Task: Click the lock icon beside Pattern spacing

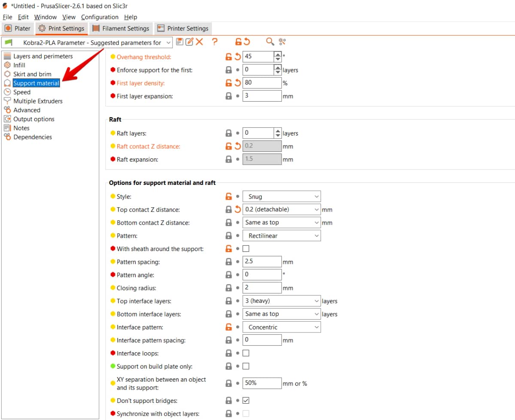Action: [x=229, y=262]
